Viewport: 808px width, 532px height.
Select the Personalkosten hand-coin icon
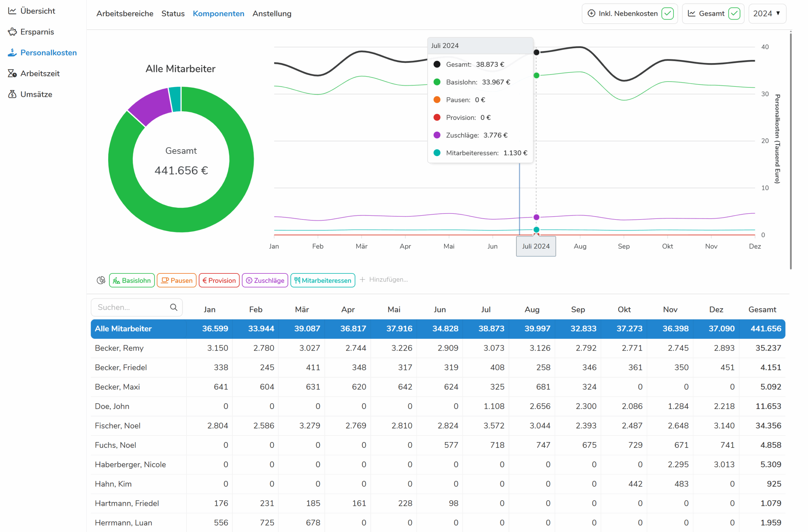point(12,53)
